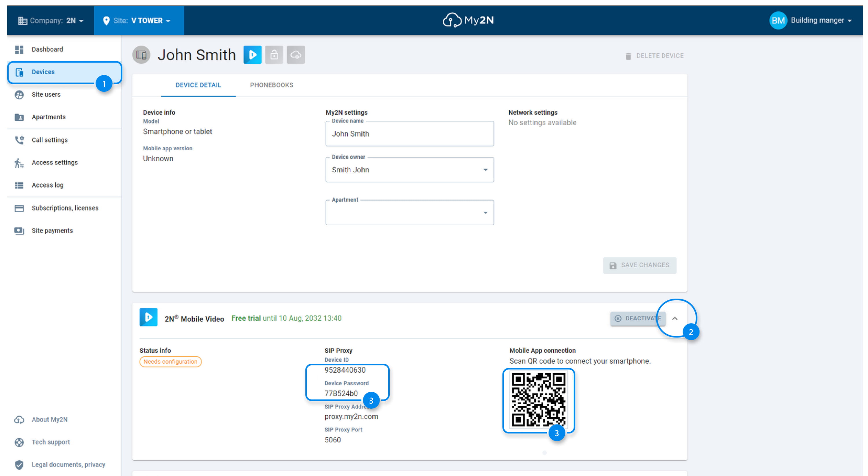Open Call settings
This screenshot has height=476, width=868.
(64, 140)
